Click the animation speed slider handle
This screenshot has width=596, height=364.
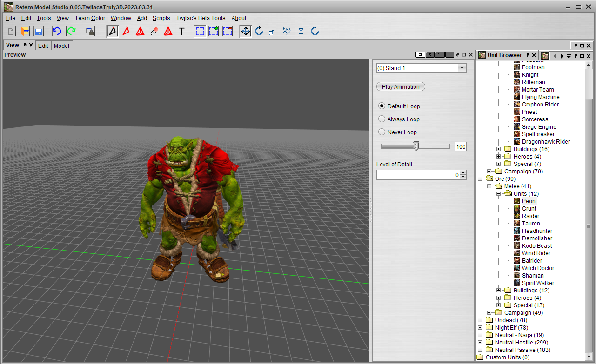click(416, 146)
